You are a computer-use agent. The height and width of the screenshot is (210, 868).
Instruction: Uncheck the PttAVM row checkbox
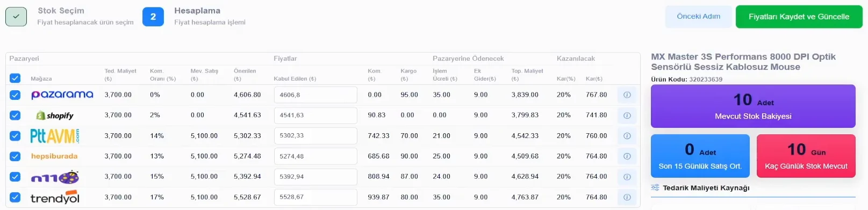click(x=15, y=136)
